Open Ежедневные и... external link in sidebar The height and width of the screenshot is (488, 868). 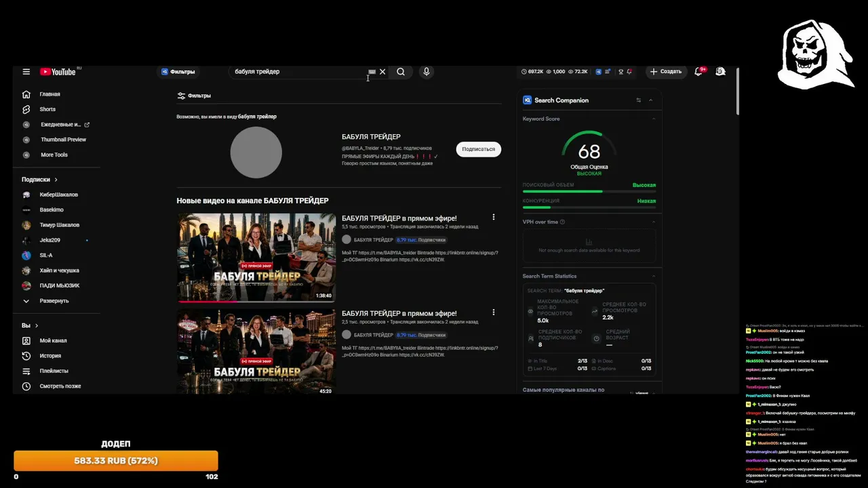[x=60, y=125]
